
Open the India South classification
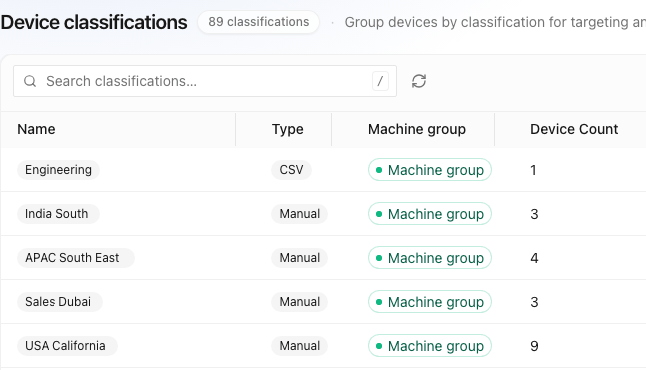[x=58, y=214]
